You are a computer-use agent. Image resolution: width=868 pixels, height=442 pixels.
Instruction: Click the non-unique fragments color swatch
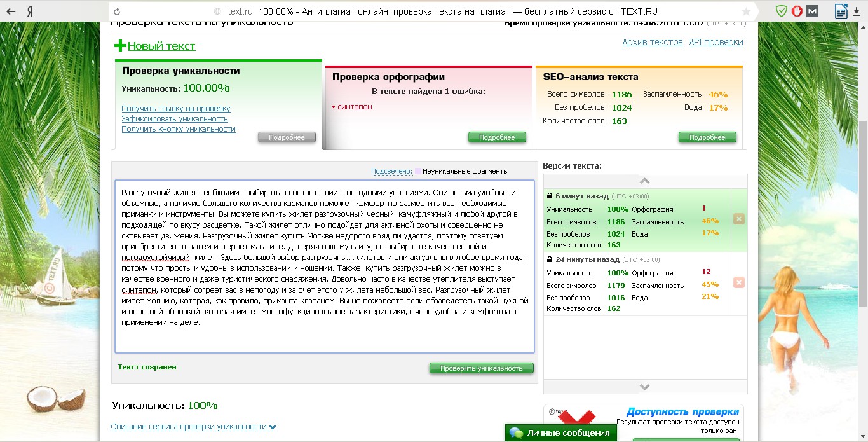pyautogui.click(x=417, y=171)
